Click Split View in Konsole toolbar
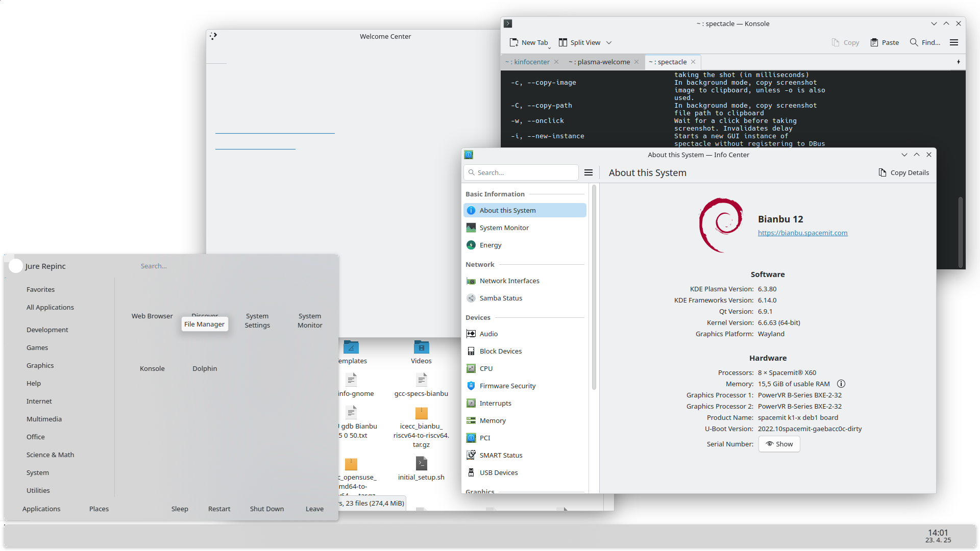Image resolution: width=980 pixels, height=551 pixels. [x=580, y=42]
